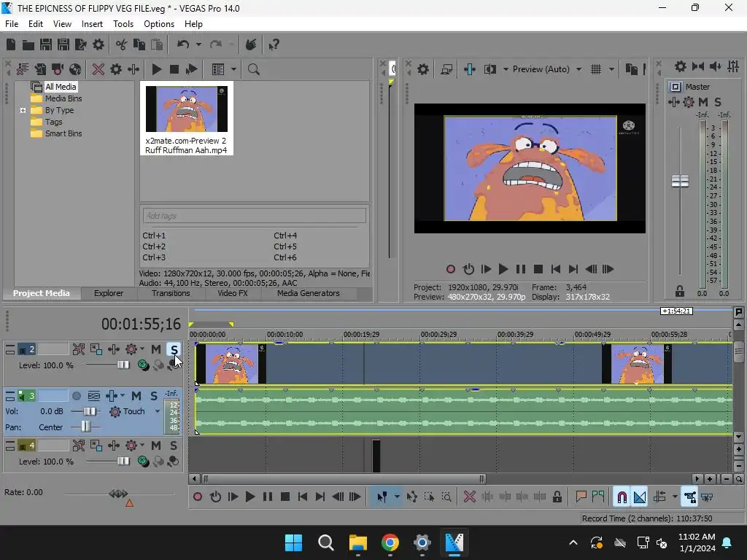Open the Options menu
The width and height of the screenshot is (747, 560).
coord(159,24)
